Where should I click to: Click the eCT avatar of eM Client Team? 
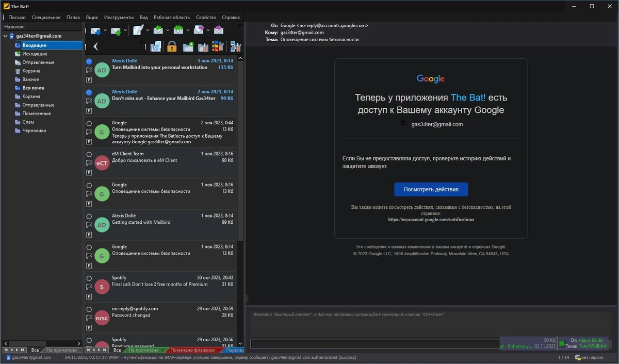(x=102, y=163)
